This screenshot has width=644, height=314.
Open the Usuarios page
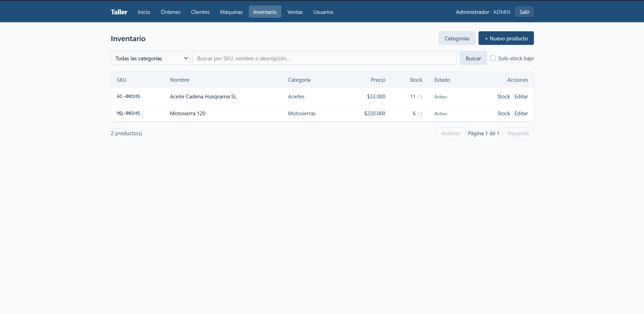323,12
